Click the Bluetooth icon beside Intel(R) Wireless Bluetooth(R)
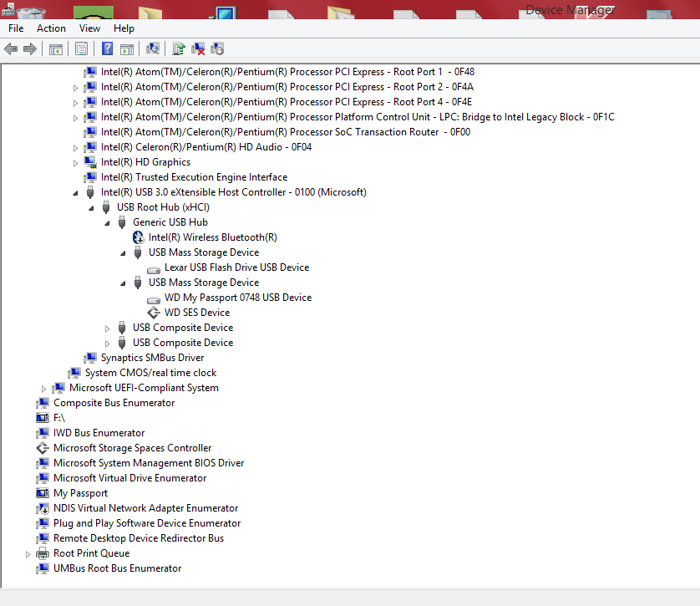 point(139,237)
